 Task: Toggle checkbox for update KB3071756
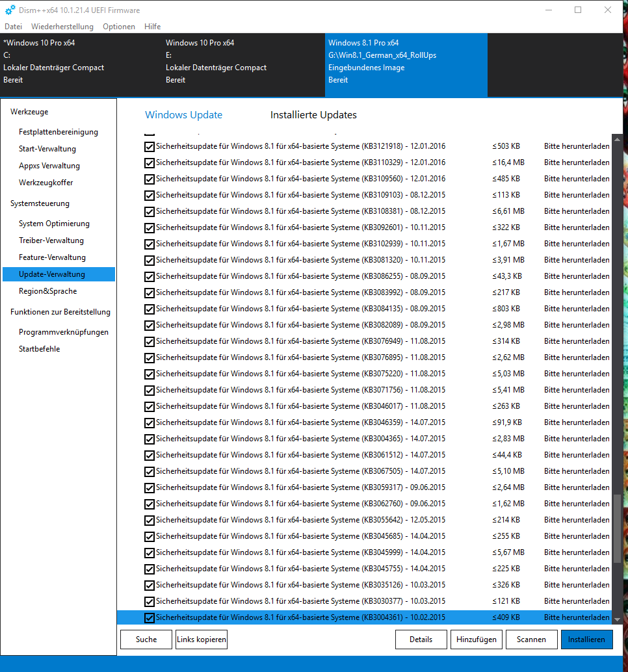tap(149, 391)
